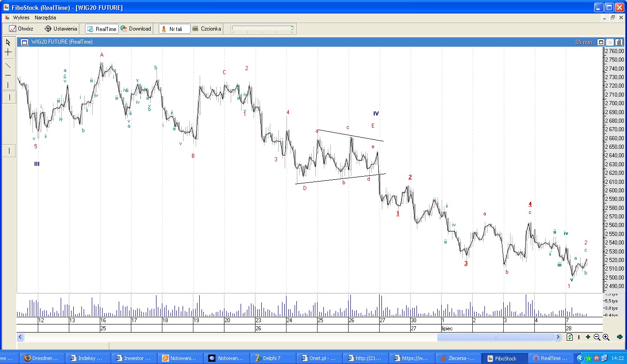Open a chart with the Otwórz button
This screenshot has width=627, height=364.
coord(21,29)
